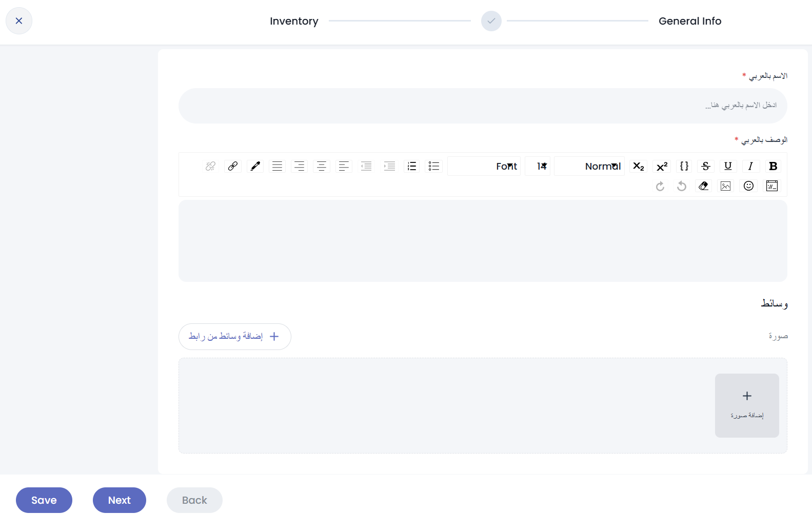Click into the Arabic description text area
This screenshot has height=514, width=812.
click(x=483, y=241)
